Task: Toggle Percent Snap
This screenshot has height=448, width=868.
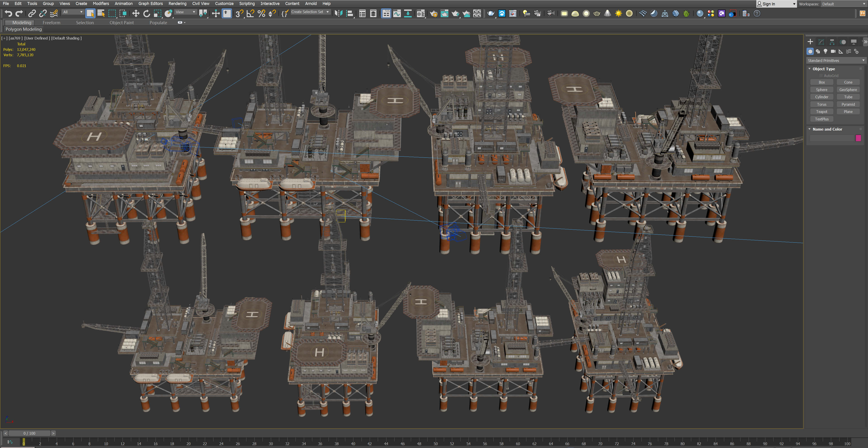Action: pyautogui.click(x=261, y=14)
